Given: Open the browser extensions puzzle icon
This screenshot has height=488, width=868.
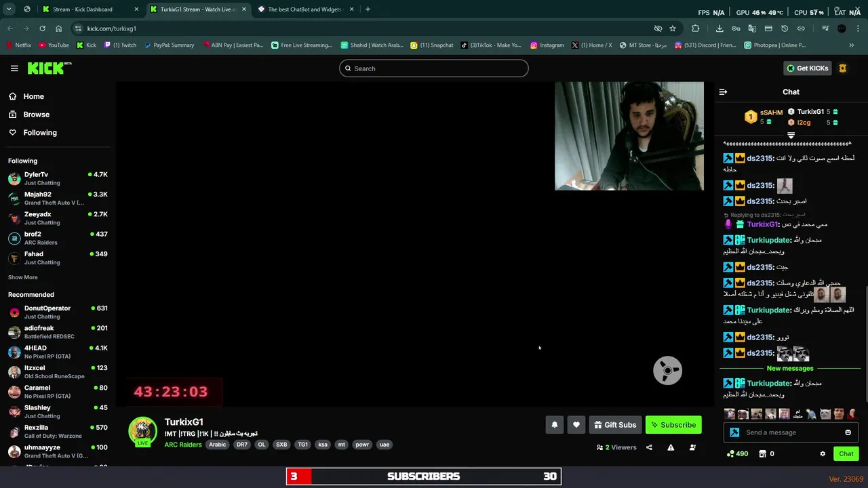Looking at the screenshot, I should [695, 28].
